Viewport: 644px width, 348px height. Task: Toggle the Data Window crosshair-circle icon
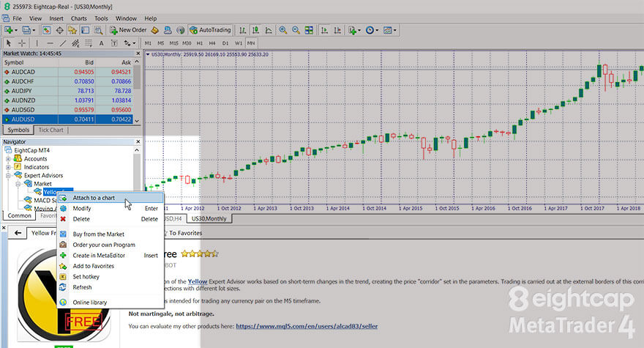(x=59, y=30)
